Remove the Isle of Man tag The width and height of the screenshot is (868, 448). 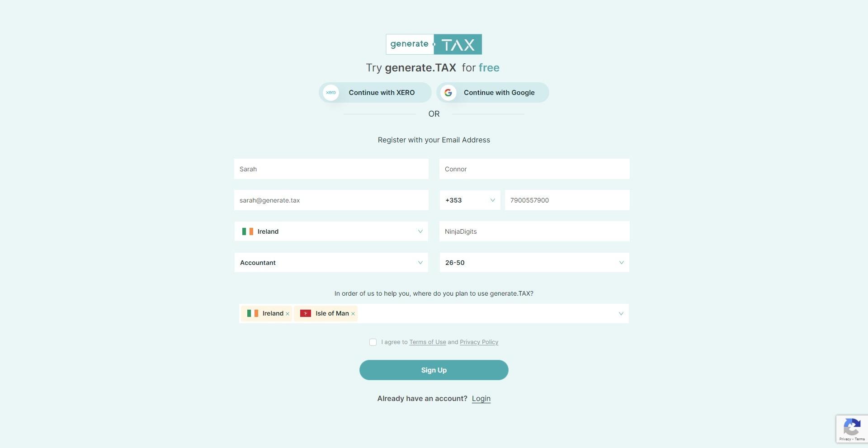tap(353, 314)
